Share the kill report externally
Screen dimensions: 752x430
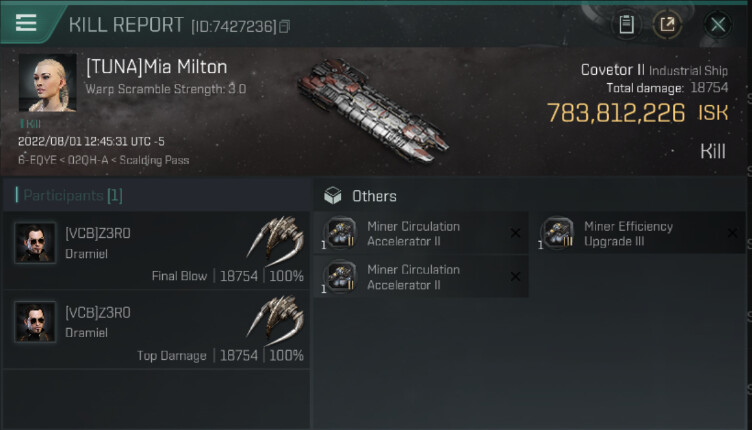pos(667,25)
